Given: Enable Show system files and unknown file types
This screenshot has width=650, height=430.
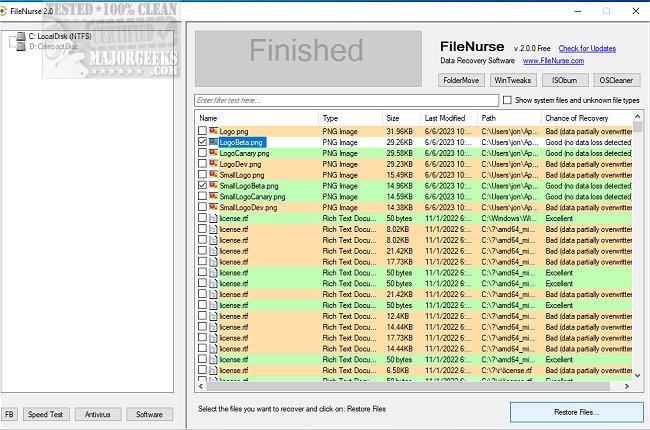Looking at the screenshot, I should [507, 100].
